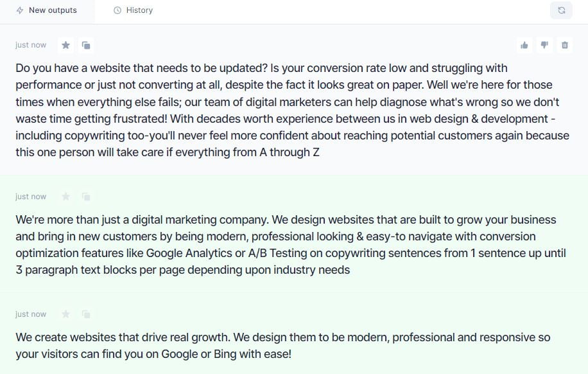
Task: Click the 'just now' label on second output
Action: (31, 197)
